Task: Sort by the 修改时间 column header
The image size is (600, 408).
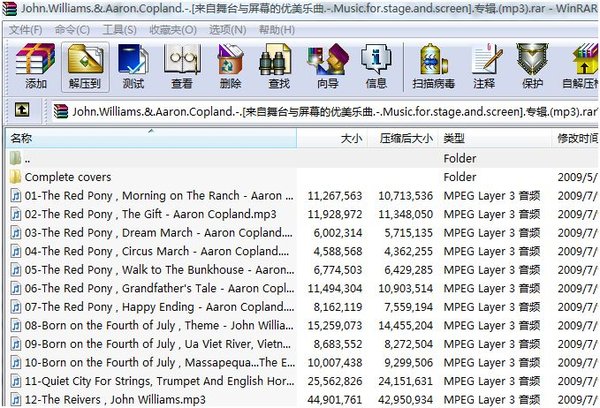Action: click(576, 138)
